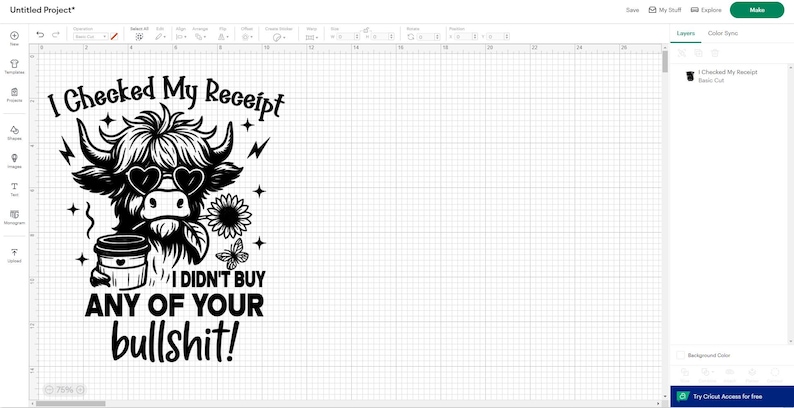Click the Cricut Access banner lock icon
Image resolution: width=794 pixels, height=408 pixels.
[x=682, y=396]
